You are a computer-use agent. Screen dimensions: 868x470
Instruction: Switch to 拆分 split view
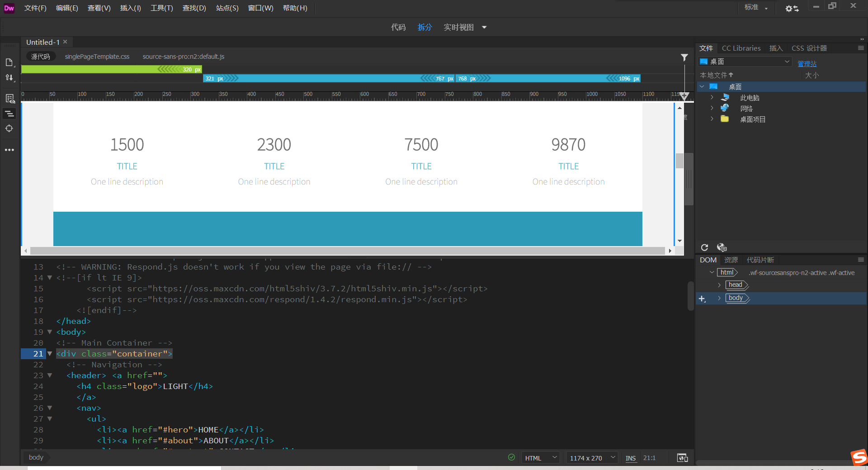(425, 27)
